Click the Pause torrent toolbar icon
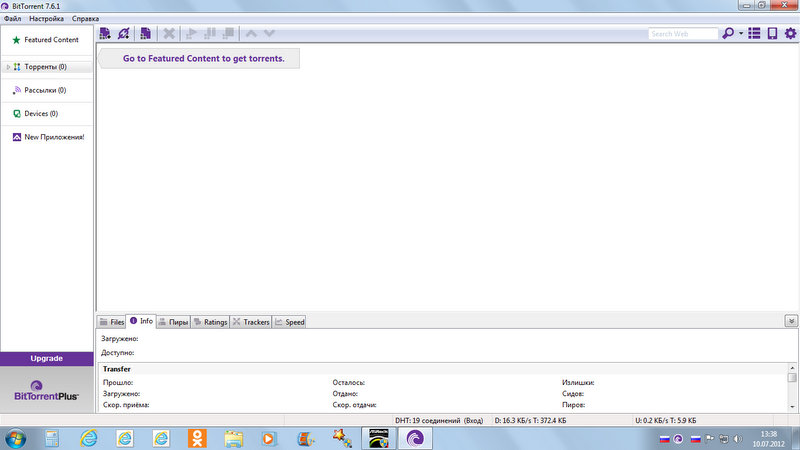 tap(210, 34)
